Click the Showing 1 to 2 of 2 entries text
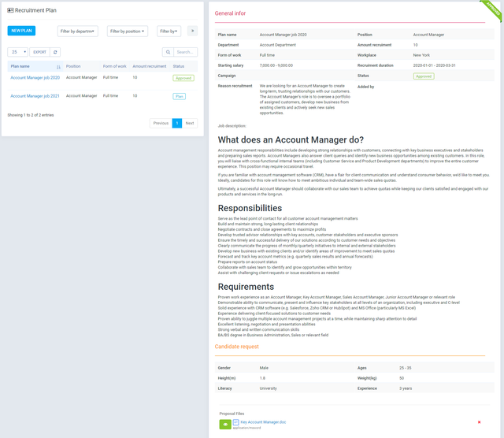Image resolution: width=504 pixels, height=438 pixels. coord(31,115)
